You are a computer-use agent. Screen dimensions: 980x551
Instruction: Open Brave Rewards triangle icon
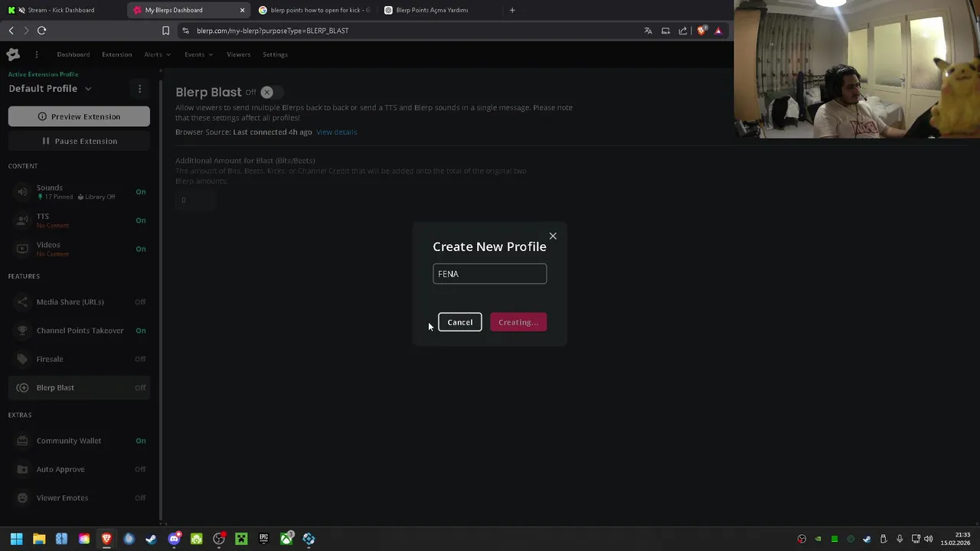click(x=718, y=31)
